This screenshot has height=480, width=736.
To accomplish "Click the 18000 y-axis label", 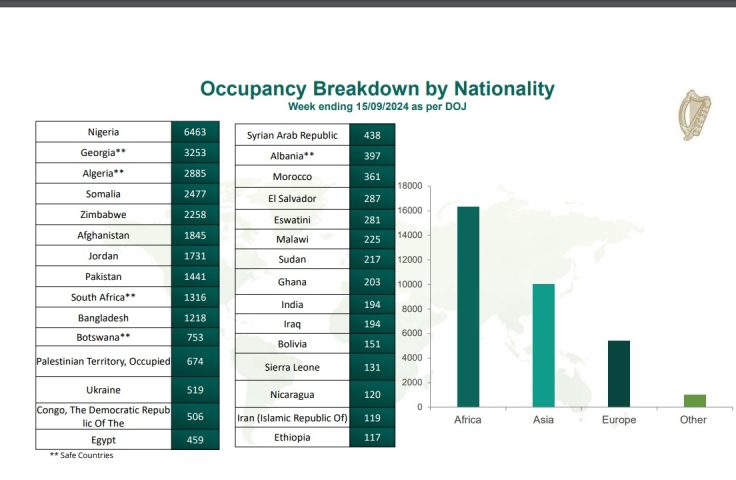I will point(411,186).
